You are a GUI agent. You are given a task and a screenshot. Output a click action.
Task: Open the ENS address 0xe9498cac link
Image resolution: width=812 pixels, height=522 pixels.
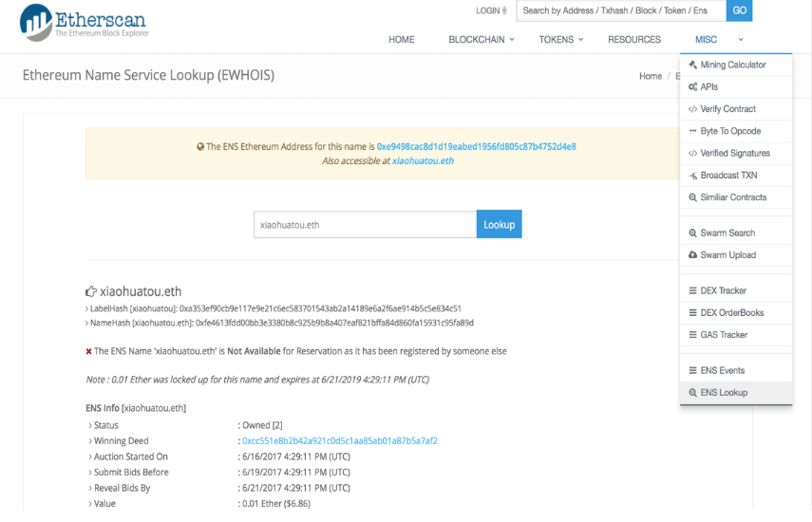pos(476,147)
